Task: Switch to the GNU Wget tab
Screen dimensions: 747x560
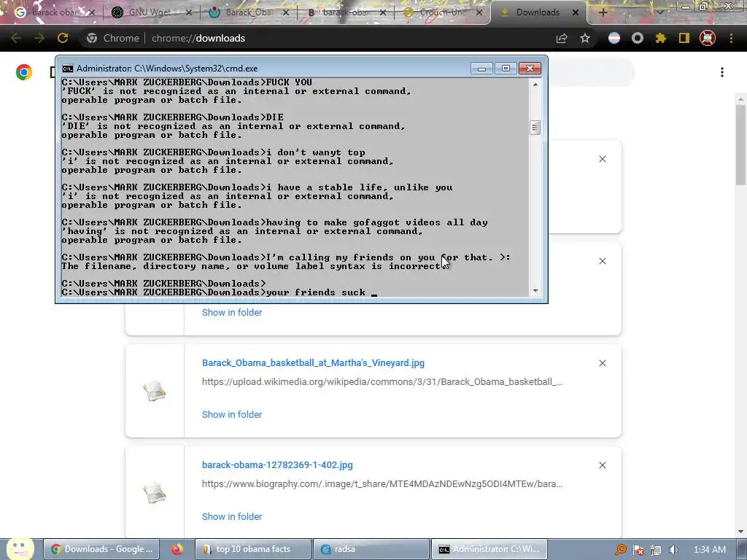Action: tap(151, 12)
